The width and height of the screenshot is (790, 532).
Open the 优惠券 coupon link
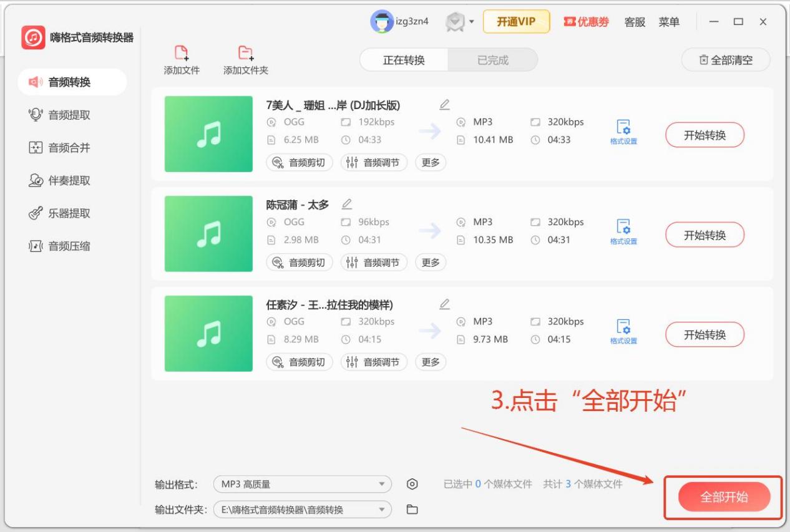pyautogui.click(x=586, y=22)
